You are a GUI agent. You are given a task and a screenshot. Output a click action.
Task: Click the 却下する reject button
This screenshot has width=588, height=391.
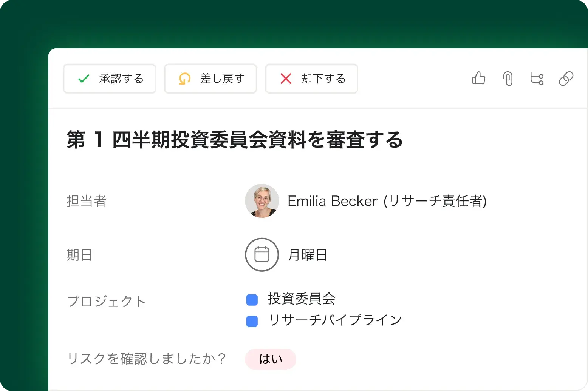coord(311,79)
